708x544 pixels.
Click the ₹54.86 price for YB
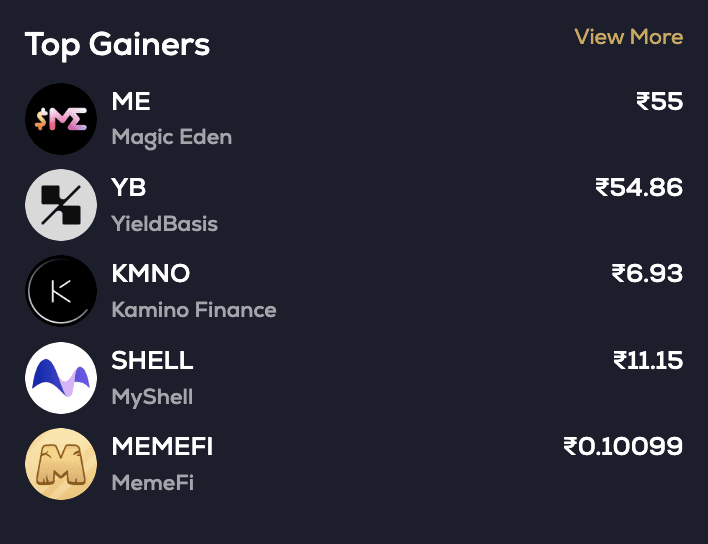[638, 187]
